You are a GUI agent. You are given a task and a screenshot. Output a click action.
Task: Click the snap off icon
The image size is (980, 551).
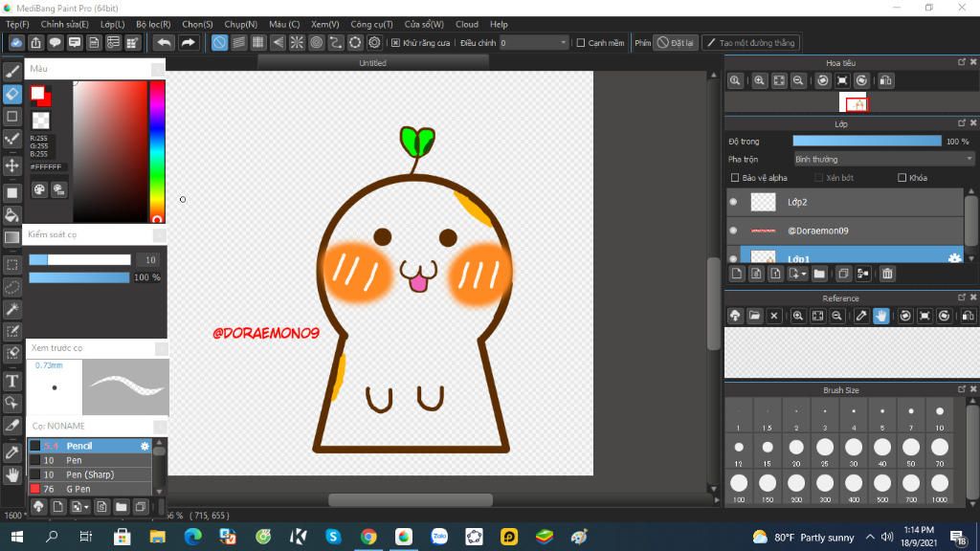click(x=219, y=42)
